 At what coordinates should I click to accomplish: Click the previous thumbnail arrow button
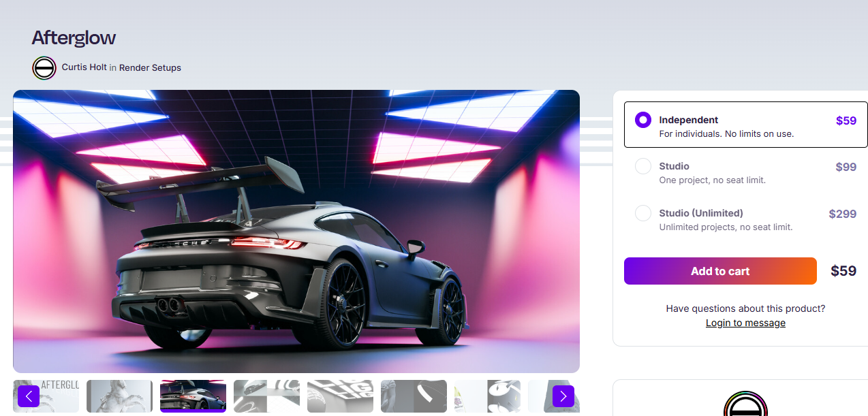tap(29, 396)
